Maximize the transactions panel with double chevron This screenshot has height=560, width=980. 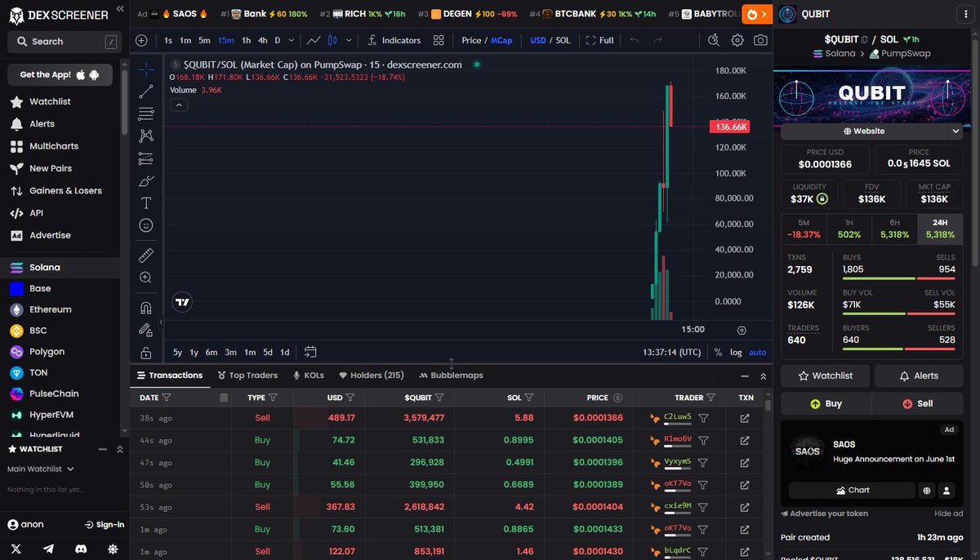point(764,376)
